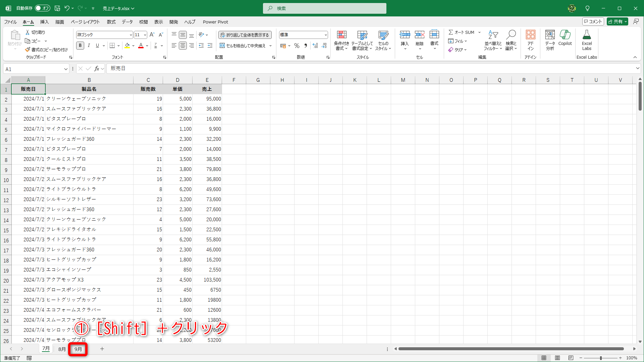Click the Conditional Formatting icon
This screenshot has width=644, height=362.
point(341,35)
